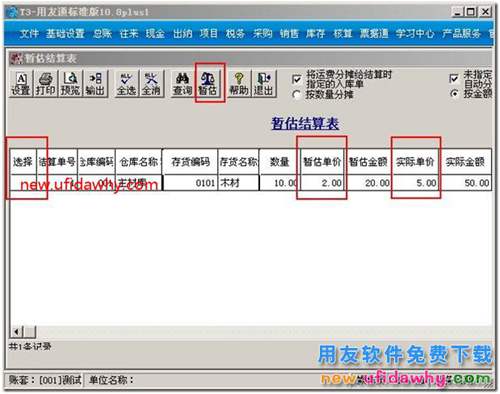The height and width of the screenshot is (394, 500).
Task: Click the 共1条记录 record count text
Action: coord(30,347)
